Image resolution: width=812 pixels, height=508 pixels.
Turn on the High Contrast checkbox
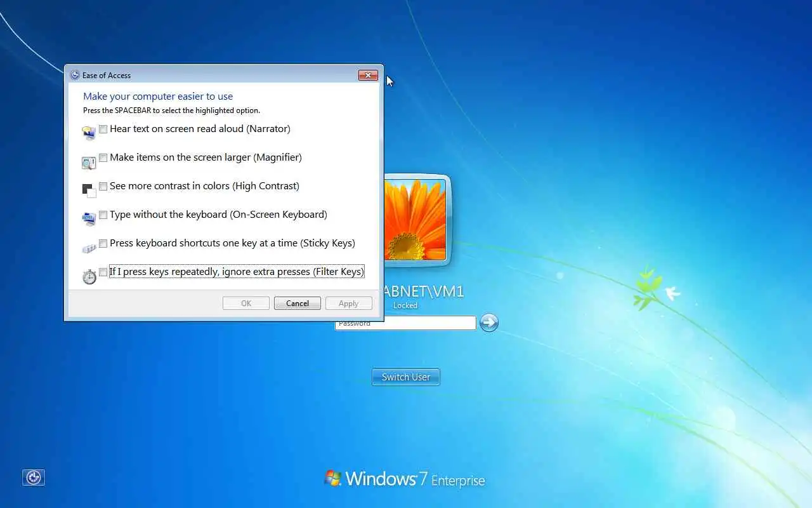[x=103, y=187]
